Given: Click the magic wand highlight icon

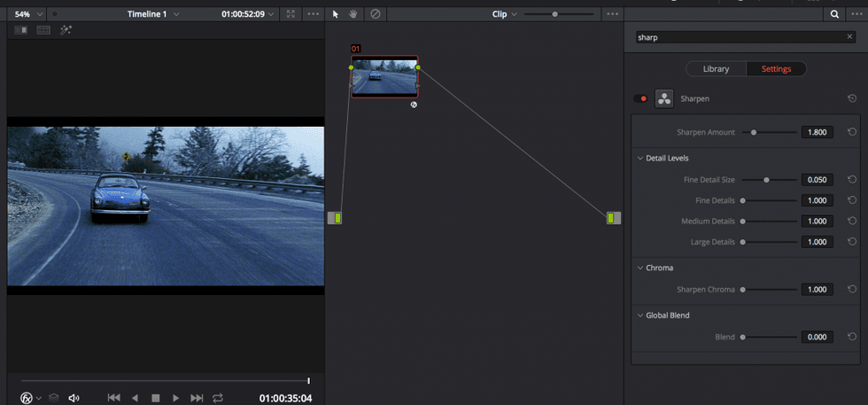Looking at the screenshot, I should coord(66,30).
